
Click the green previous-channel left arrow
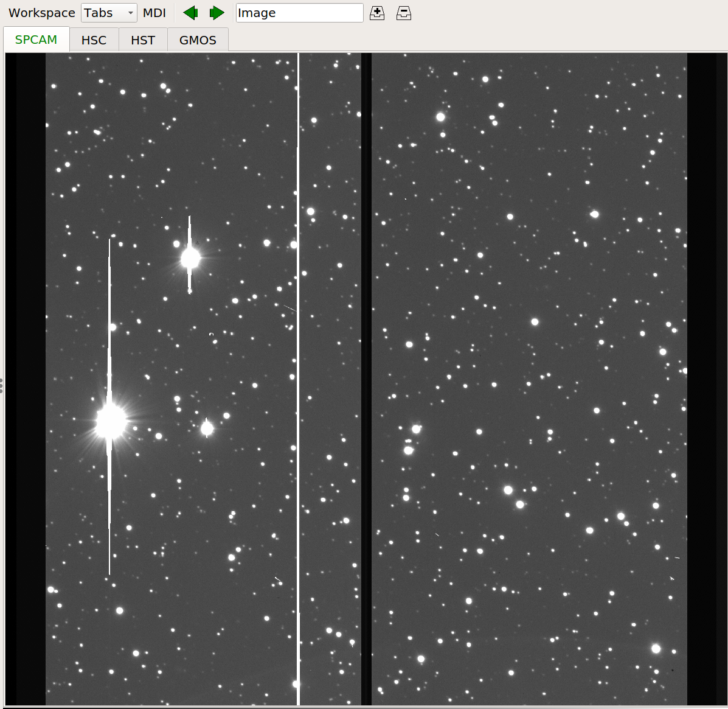coord(190,13)
